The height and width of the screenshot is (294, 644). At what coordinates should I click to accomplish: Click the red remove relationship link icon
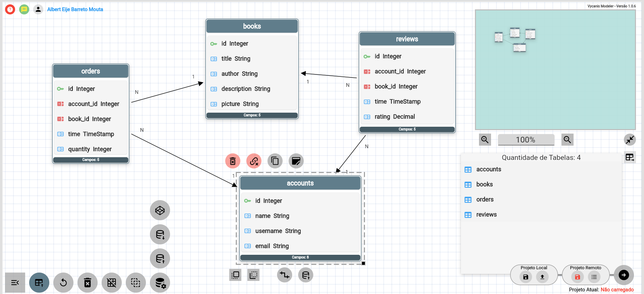(254, 161)
